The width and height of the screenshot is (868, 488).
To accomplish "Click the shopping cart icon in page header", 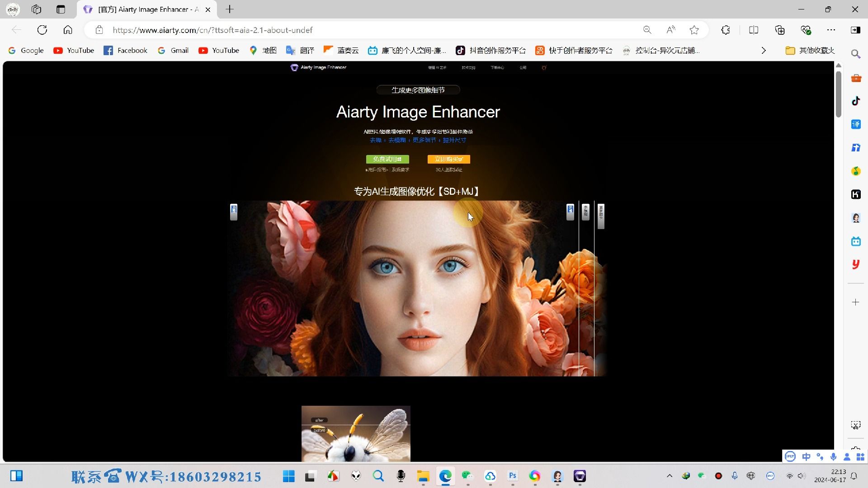I will [x=544, y=68].
